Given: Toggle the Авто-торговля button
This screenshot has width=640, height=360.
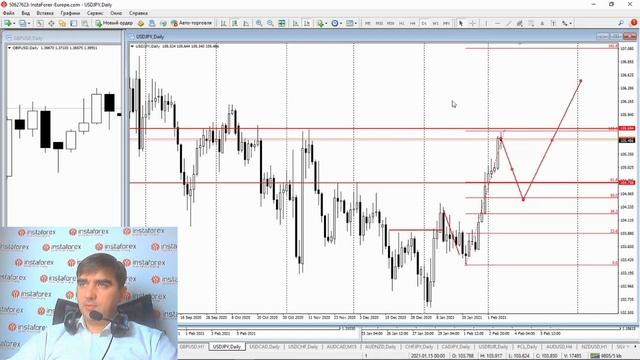Looking at the screenshot, I should [x=191, y=23].
